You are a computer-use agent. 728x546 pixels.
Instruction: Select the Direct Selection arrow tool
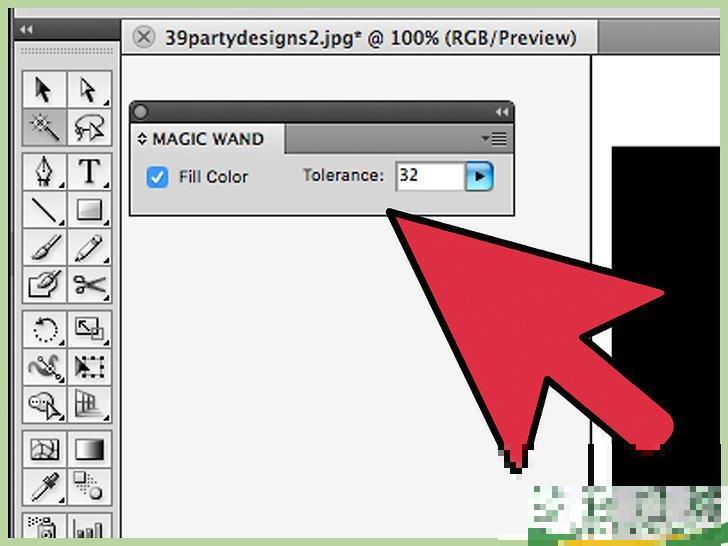click(x=89, y=89)
